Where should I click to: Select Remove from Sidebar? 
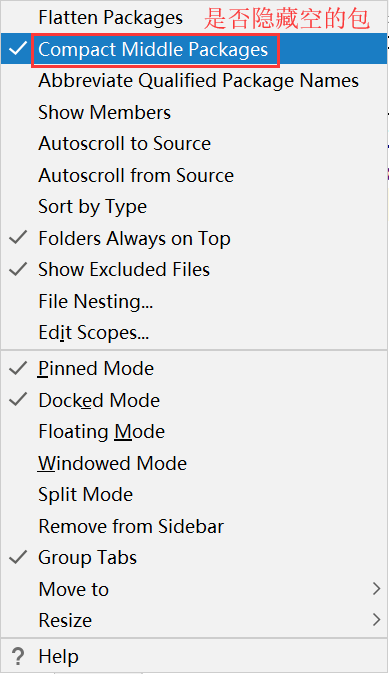click(x=193, y=526)
